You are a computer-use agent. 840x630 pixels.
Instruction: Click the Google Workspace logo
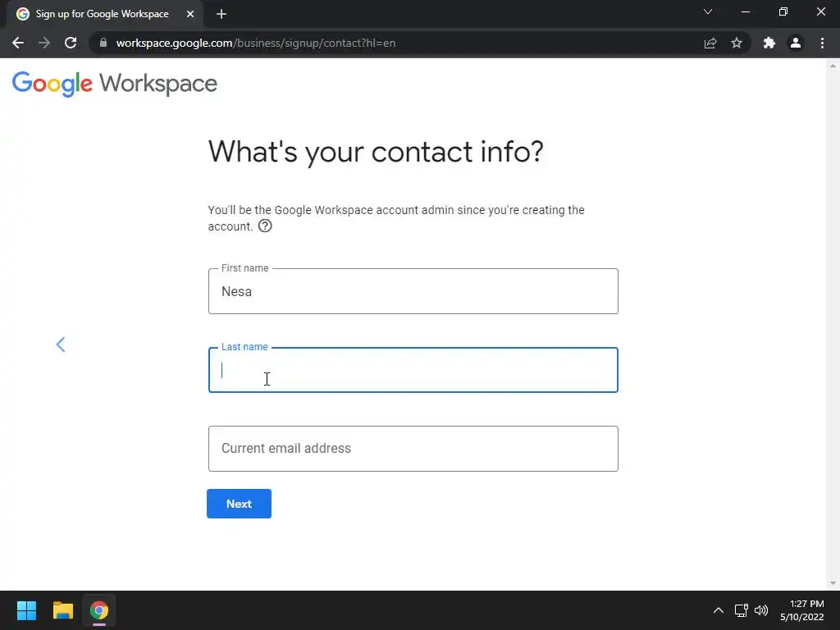(115, 84)
